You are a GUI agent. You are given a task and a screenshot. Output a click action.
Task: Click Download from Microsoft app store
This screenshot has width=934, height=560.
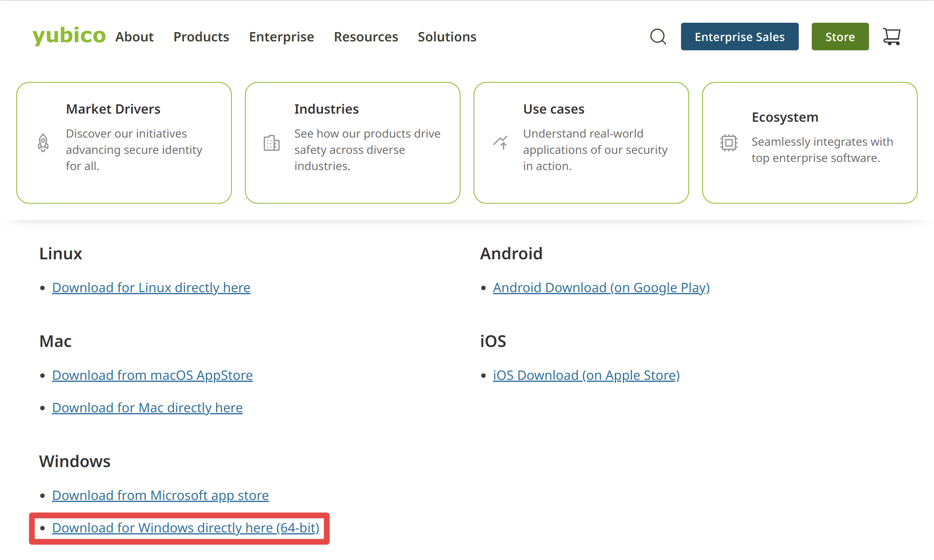tap(160, 495)
